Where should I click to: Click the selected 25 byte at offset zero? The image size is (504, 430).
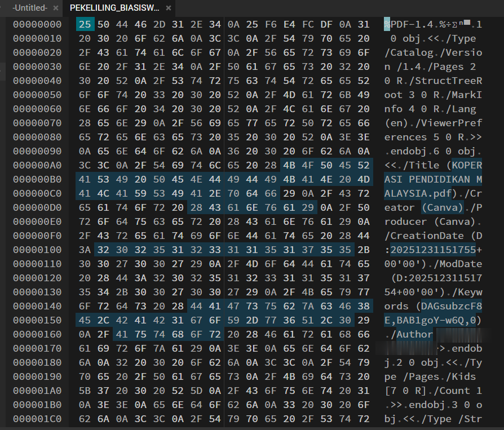coord(85,25)
